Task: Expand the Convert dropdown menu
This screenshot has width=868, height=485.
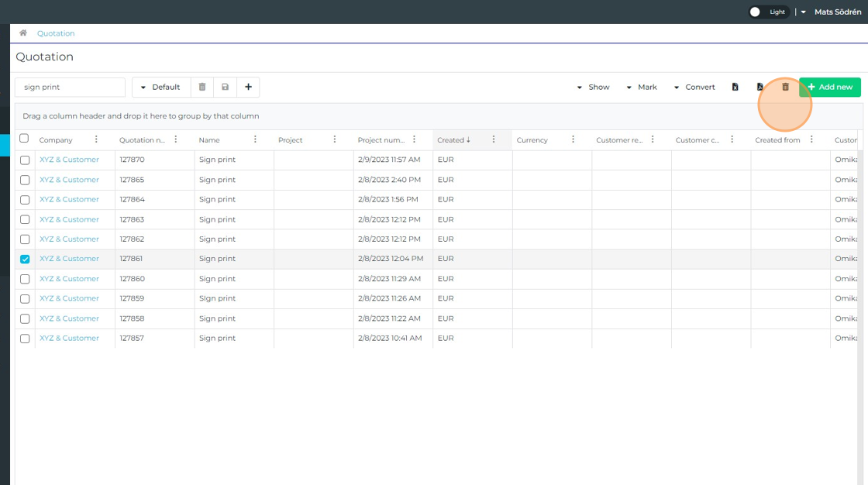Action: (694, 88)
